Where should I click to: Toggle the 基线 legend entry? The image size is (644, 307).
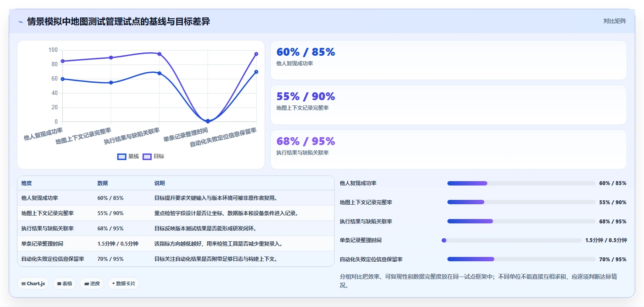pyautogui.click(x=128, y=156)
